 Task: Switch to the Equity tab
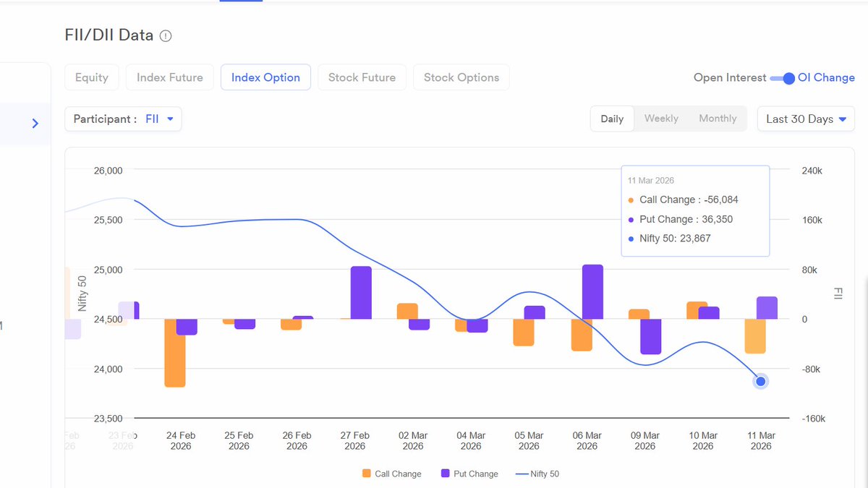tap(92, 77)
